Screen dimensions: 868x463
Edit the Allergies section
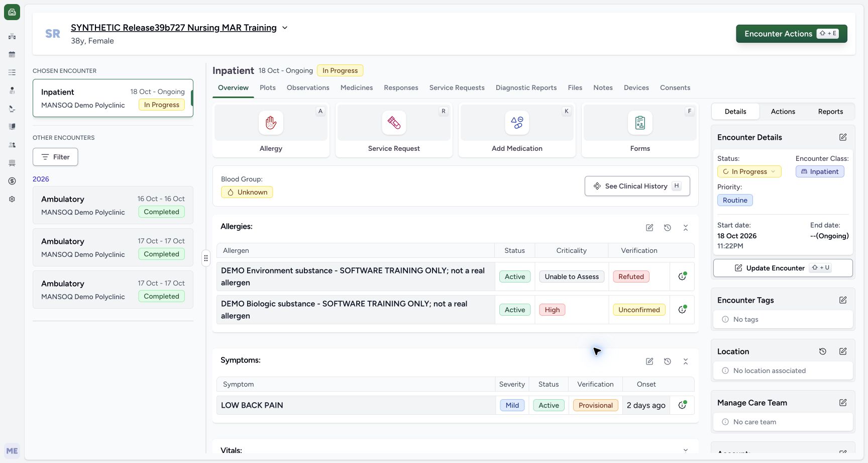(x=649, y=228)
